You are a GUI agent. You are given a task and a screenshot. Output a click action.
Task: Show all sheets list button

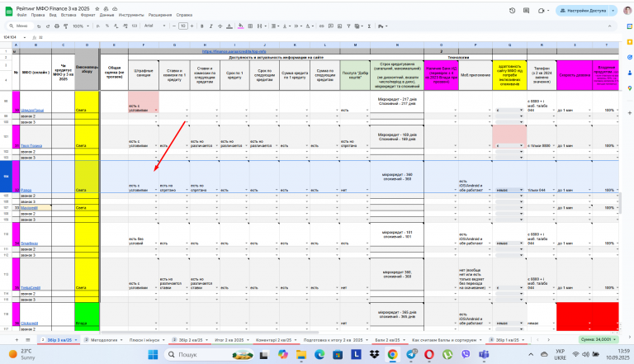tap(28, 340)
